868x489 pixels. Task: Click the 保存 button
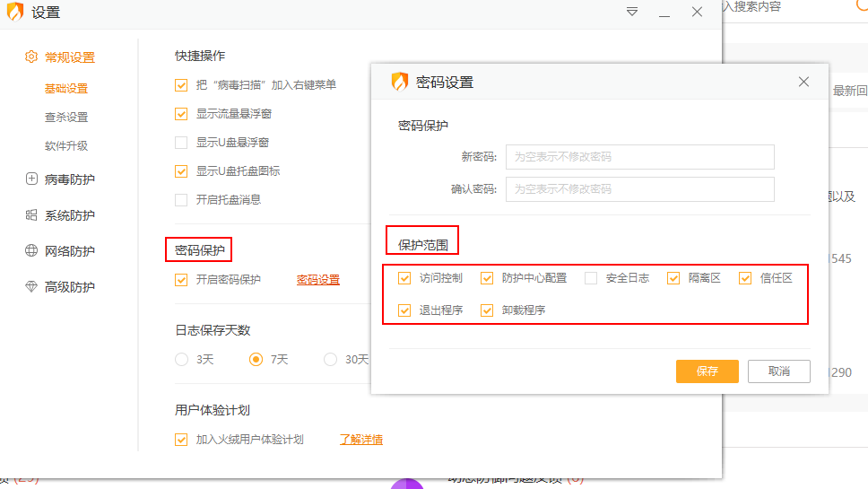[707, 371]
